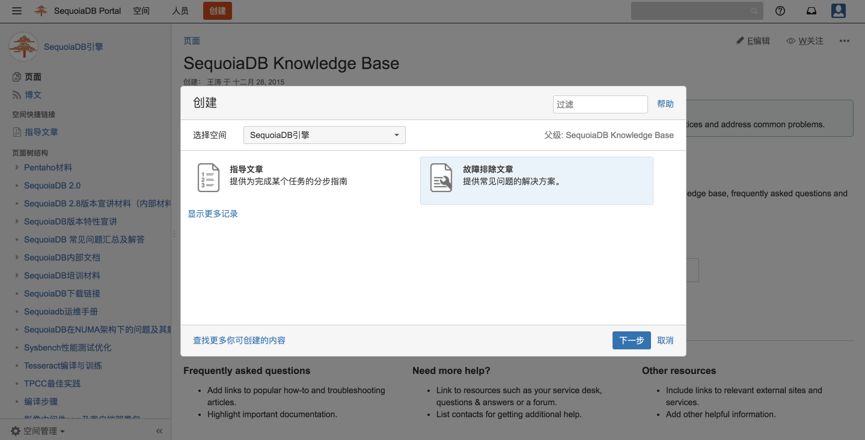Select the 指导文章 how-to template icon
Viewport: 865px width, 440px height.
(209, 178)
